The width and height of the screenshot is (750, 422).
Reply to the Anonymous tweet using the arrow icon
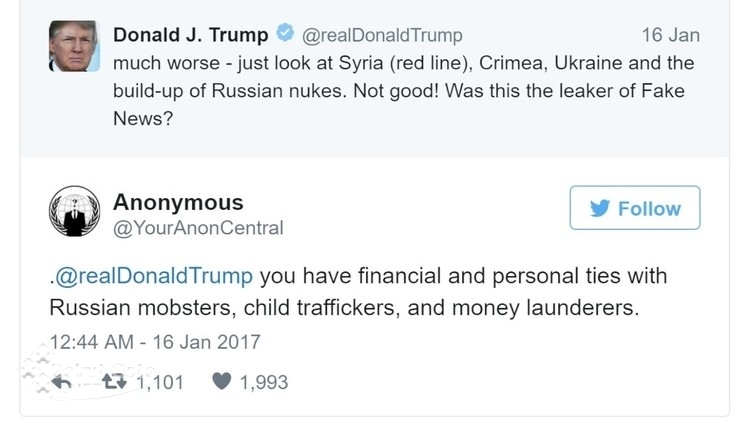62,382
